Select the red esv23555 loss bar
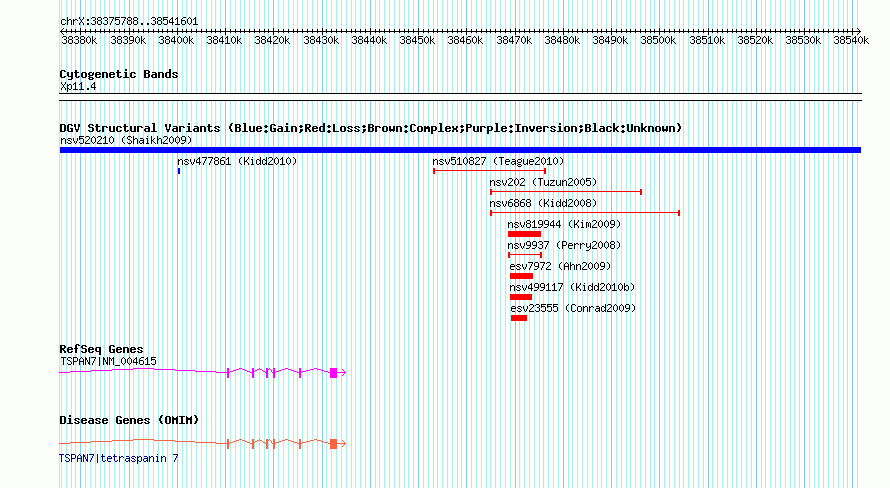The width and height of the screenshot is (890, 488). [x=519, y=318]
